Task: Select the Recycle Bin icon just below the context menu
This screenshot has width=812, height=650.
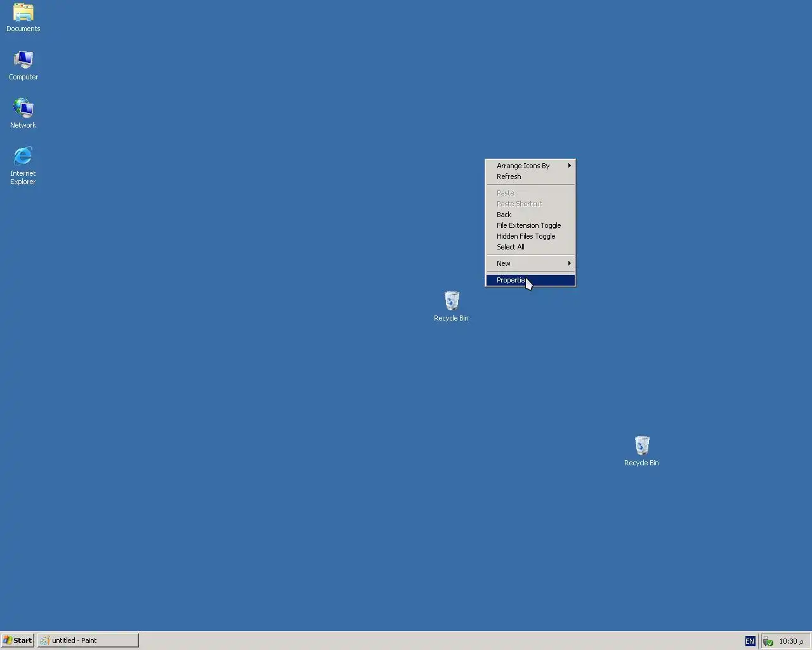Action: tap(451, 307)
